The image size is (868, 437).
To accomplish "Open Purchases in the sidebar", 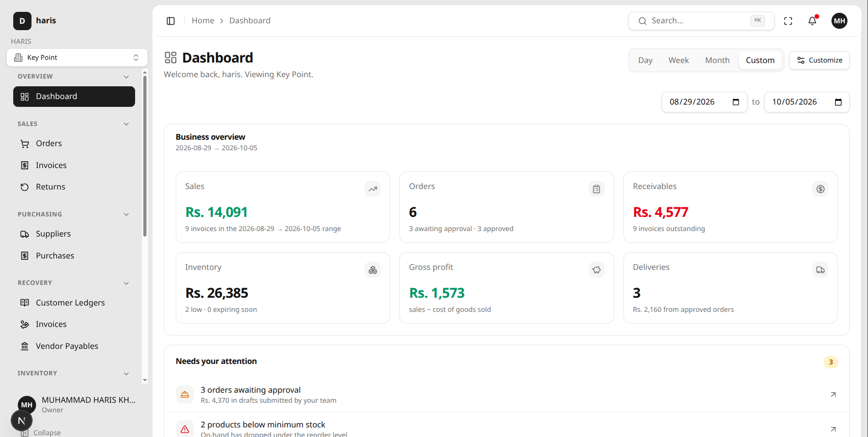I will point(74,256).
